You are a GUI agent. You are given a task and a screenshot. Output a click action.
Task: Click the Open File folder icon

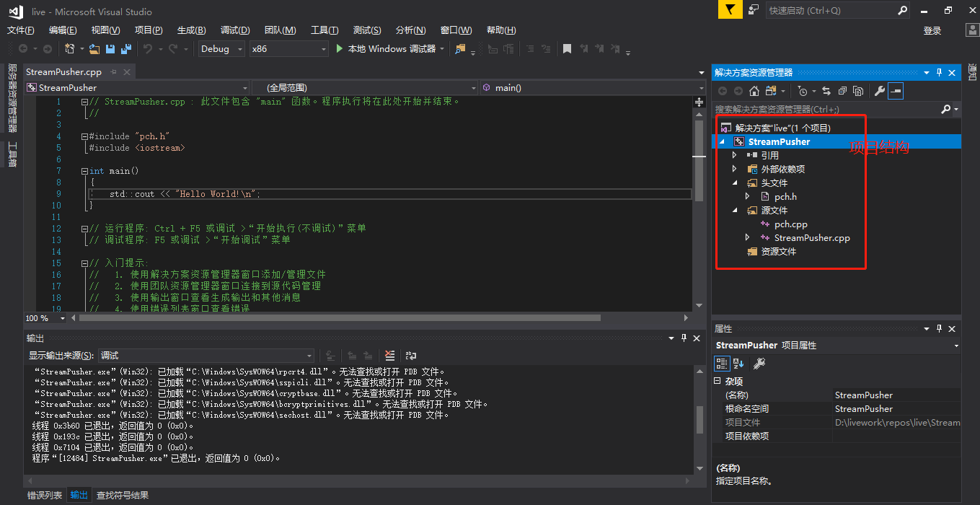[94, 49]
